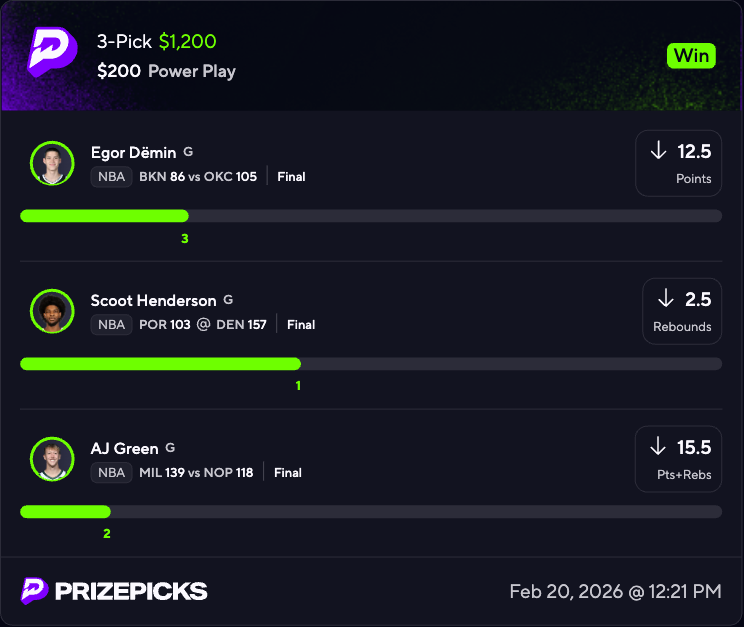Click Scoot Henderson's rebounds progress bar
The width and height of the screenshot is (744, 627).
click(370, 364)
